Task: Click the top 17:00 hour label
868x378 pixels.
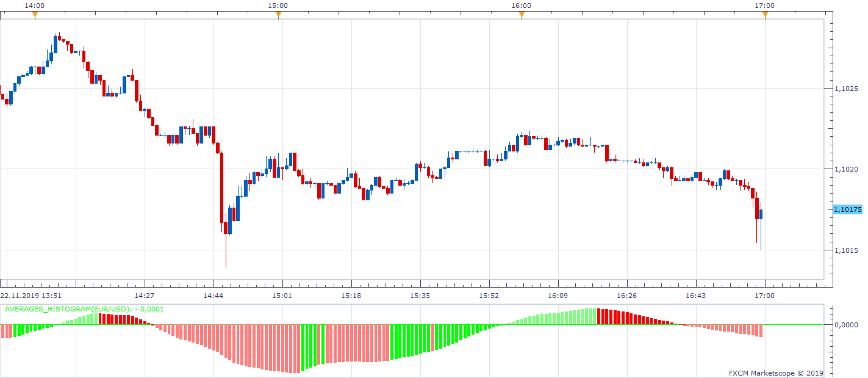Action: [x=765, y=5]
